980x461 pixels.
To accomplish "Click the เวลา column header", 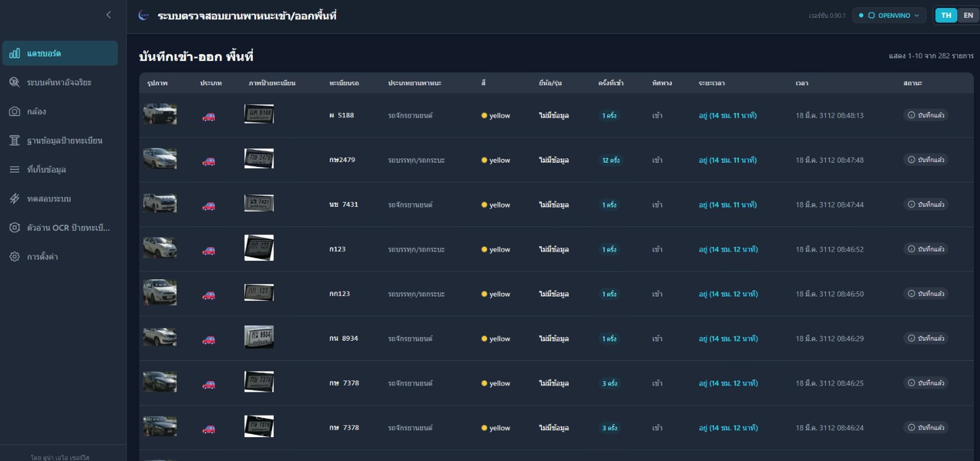I will (x=801, y=83).
